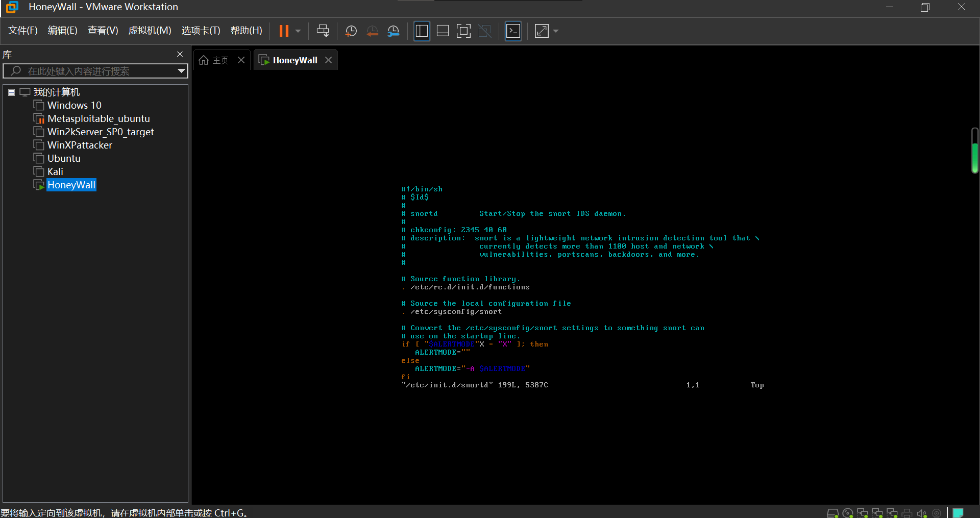Open the message log icon in status bar
The image size is (980, 518).
[x=958, y=513]
